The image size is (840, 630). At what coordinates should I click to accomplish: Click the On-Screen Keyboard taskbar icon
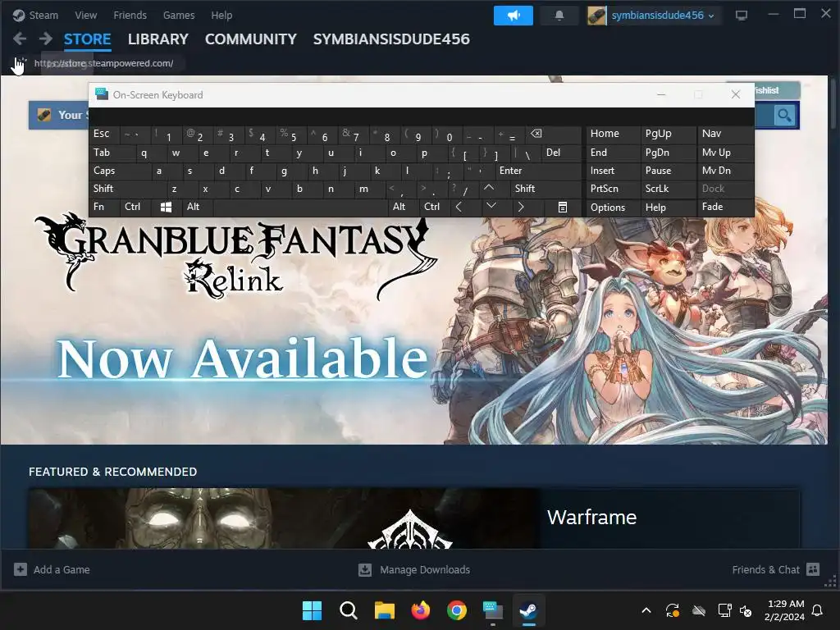[x=493, y=610]
